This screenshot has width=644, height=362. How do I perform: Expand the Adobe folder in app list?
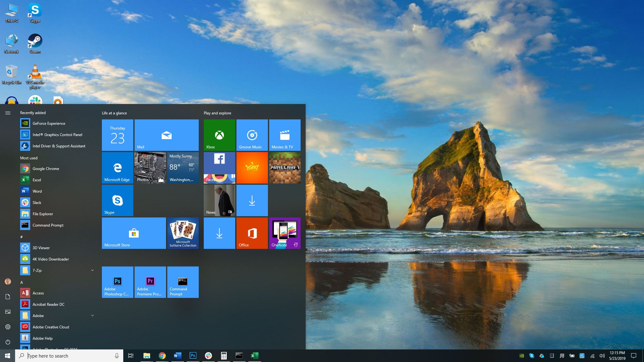[92, 315]
